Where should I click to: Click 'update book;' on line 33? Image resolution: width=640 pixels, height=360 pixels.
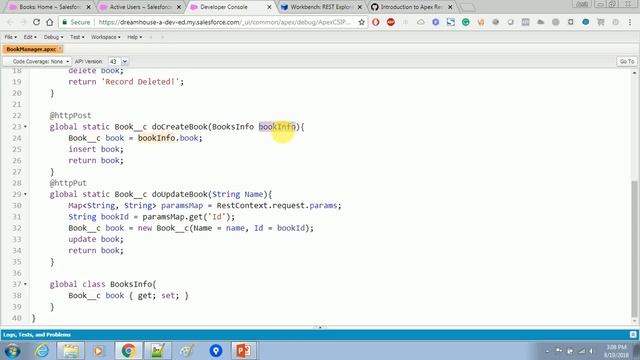tap(96, 239)
